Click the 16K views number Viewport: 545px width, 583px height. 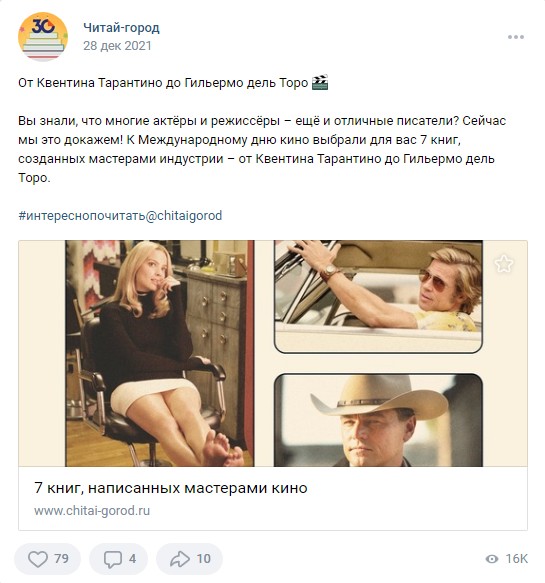tap(516, 558)
